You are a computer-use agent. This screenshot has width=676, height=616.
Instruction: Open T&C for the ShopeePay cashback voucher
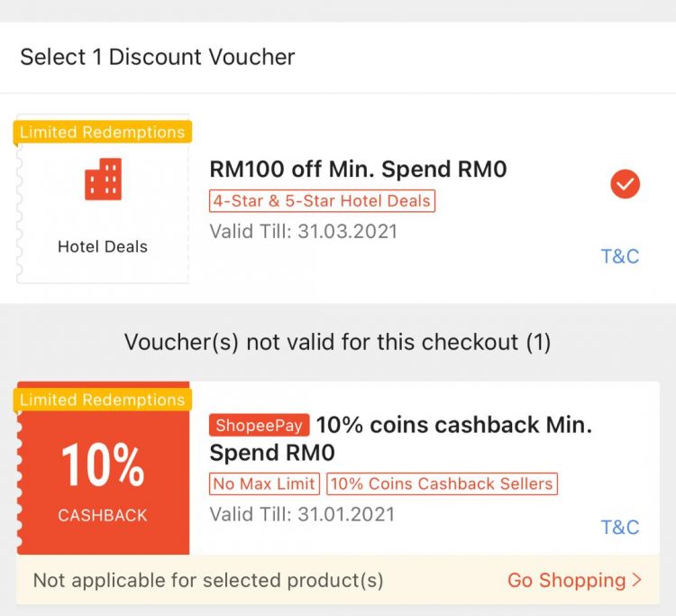(x=619, y=527)
